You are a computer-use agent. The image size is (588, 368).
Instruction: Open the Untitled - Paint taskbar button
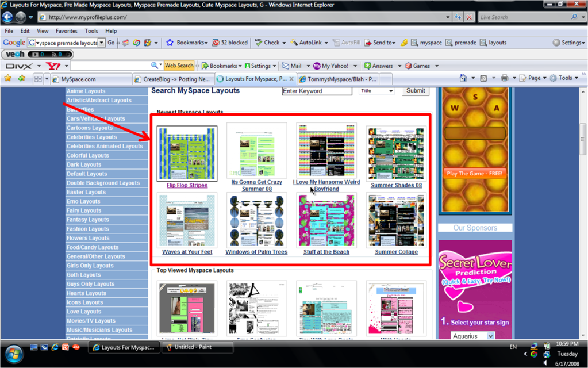coord(198,347)
